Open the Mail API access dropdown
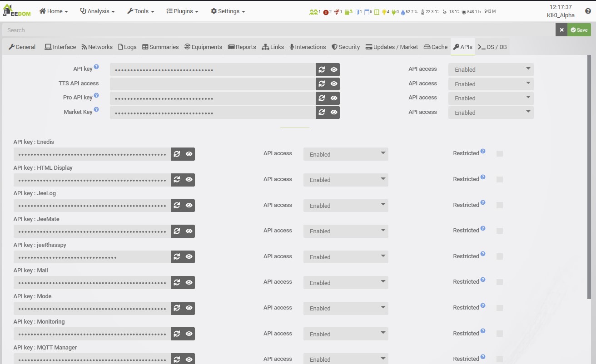596x364 pixels. [x=346, y=282]
